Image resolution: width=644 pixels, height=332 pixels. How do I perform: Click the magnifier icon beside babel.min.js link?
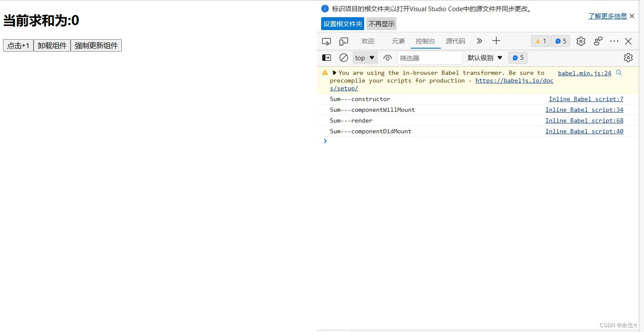click(619, 73)
